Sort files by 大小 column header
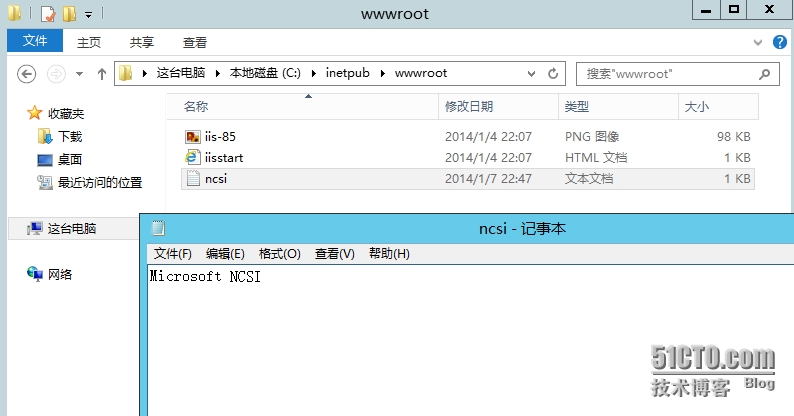The width and height of the screenshot is (794, 416). pos(718,106)
